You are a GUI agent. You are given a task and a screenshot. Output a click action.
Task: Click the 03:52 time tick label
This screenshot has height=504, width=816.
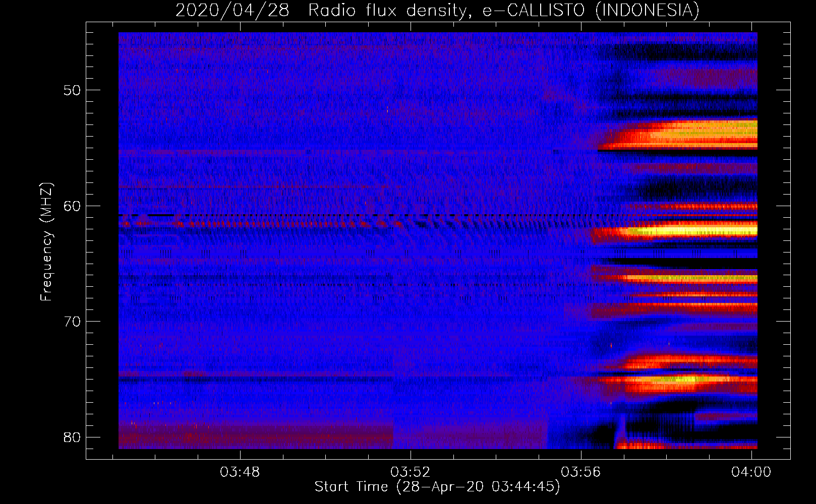click(x=411, y=472)
